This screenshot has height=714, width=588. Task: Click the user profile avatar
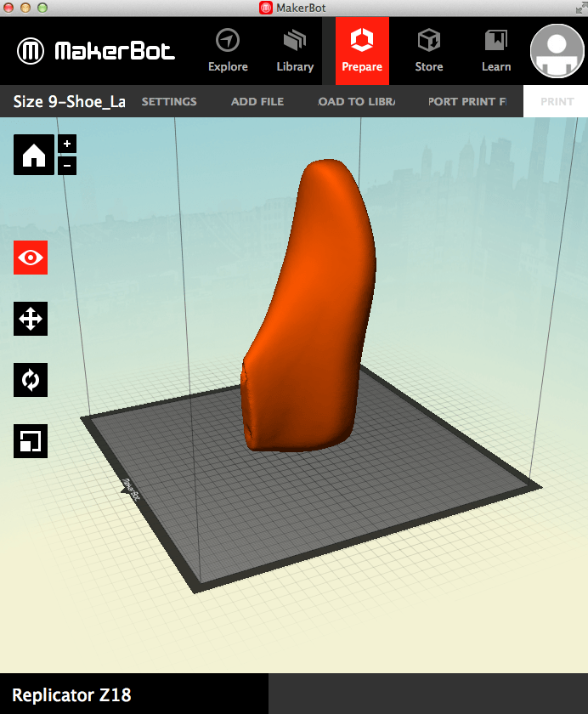point(557,50)
